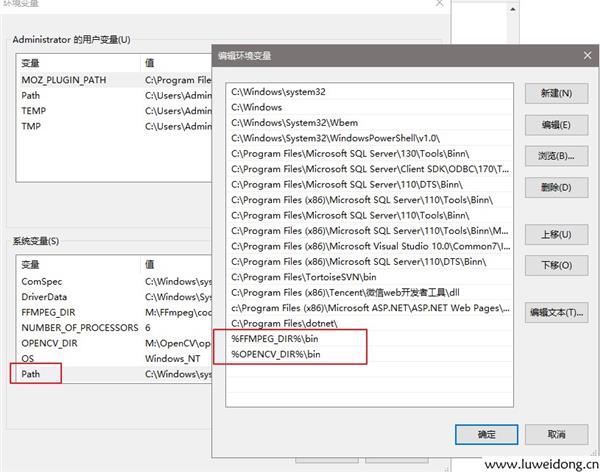
Task: Select the FFMPEG_DIR system variable
Action: point(49,312)
